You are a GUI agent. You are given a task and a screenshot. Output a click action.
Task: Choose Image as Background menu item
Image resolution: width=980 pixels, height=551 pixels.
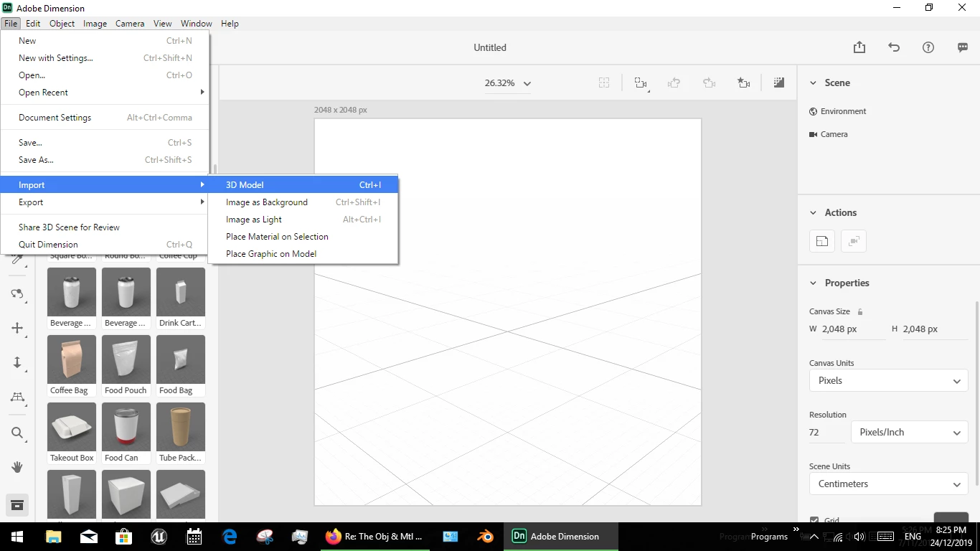(303, 202)
